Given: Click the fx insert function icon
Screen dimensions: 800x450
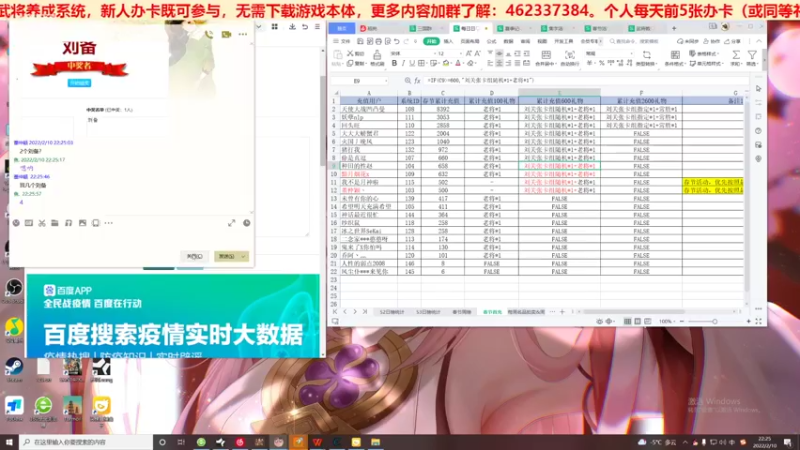Looking at the screenshot, I should [x=417, y=81].
